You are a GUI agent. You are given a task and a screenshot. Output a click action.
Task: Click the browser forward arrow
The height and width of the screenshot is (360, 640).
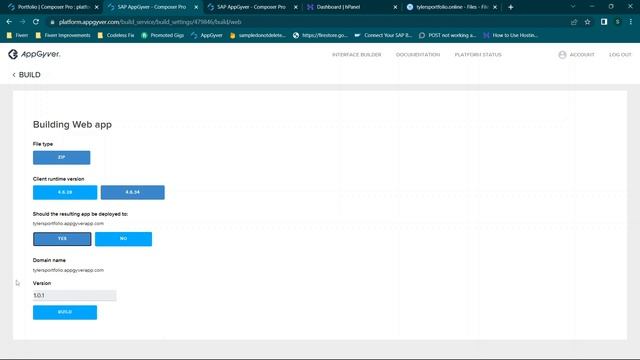tap(22, 22)
